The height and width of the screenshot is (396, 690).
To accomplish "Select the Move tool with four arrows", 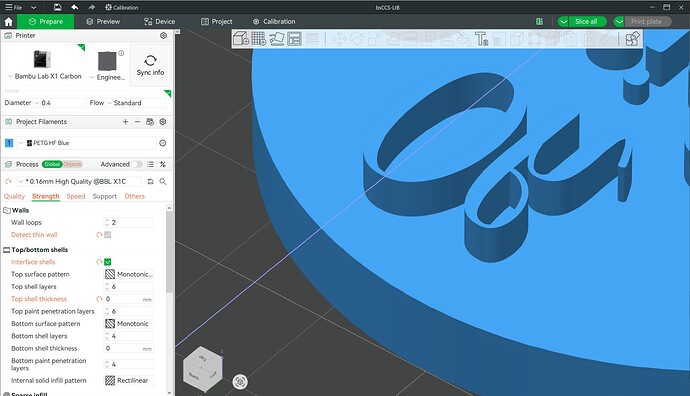I will click(339, 39).
